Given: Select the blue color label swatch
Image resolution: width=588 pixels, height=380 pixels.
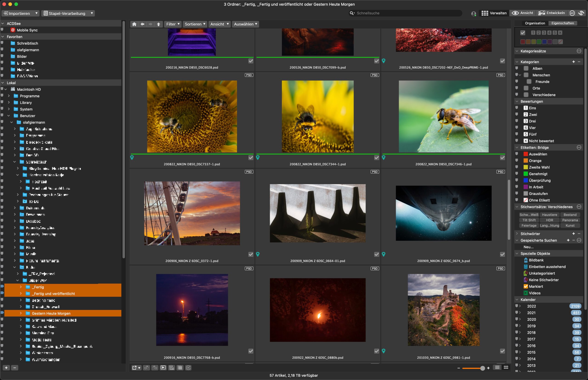Looking at the screenshot, I should tap(544, 42).
